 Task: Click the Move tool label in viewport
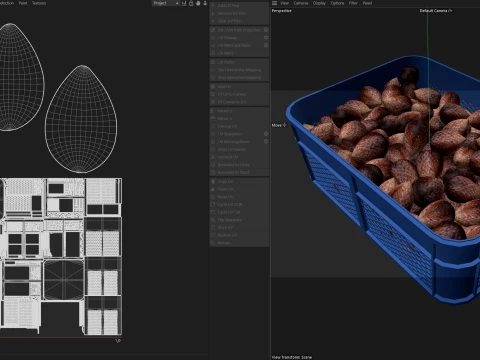(279, 125)
